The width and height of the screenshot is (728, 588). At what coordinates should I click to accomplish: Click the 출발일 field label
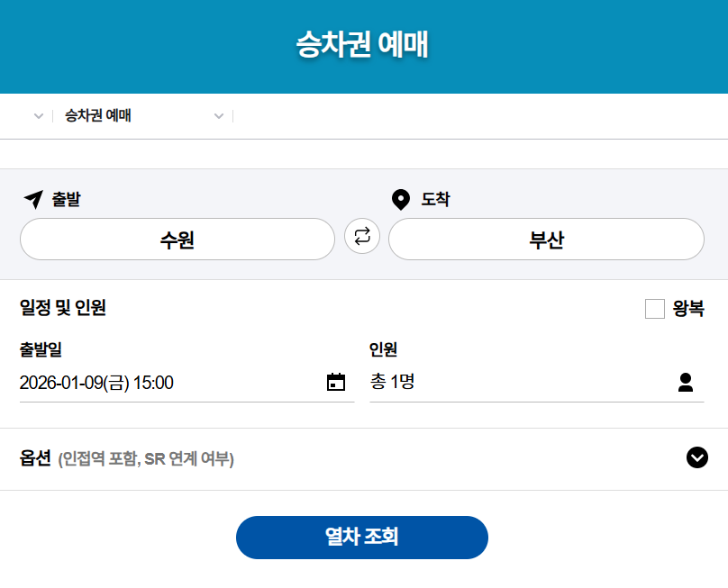point(41,349)
